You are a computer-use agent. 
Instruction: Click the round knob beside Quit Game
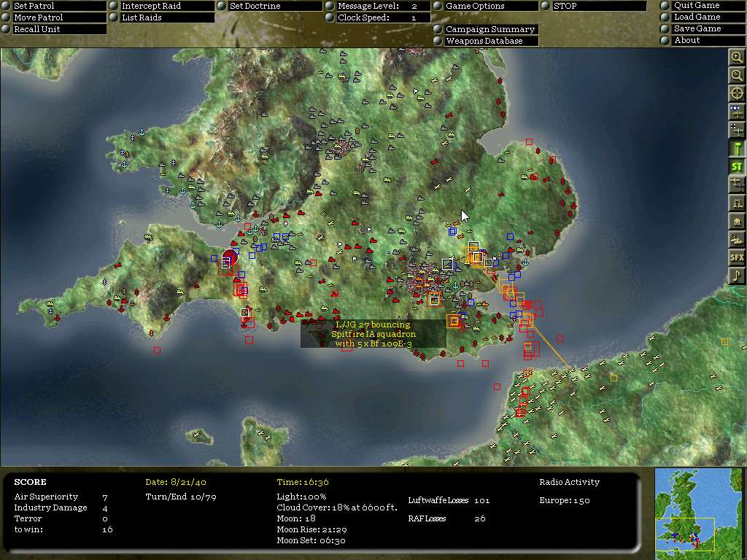tap(665, 5)
